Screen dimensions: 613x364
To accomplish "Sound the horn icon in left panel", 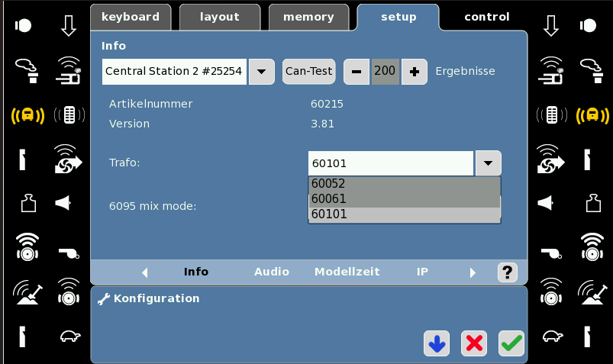I will click(x=63, y=203).
